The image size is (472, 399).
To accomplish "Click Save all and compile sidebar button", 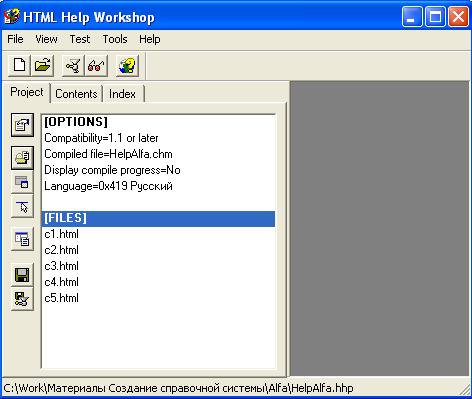I will click(x=22, y=299).
